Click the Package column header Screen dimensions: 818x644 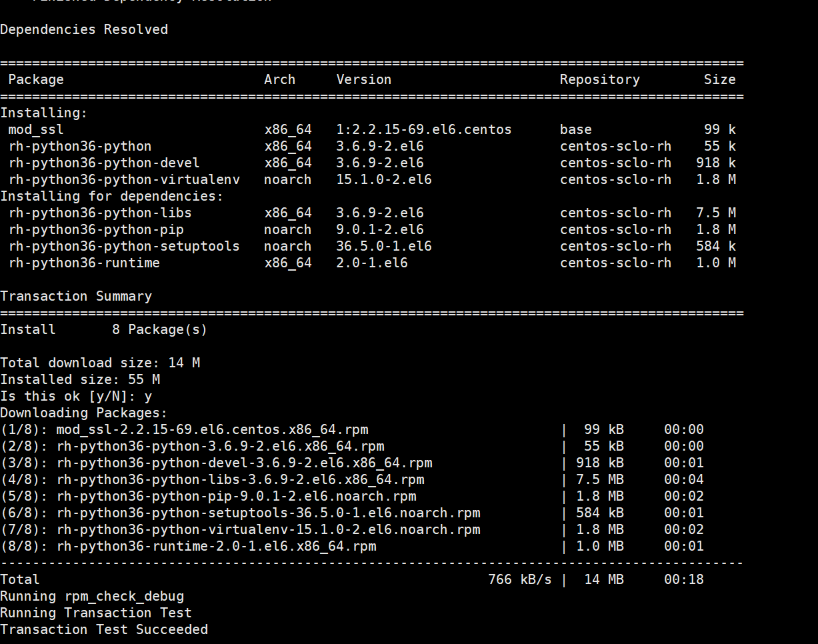pyautogui.click(x=36, y=79)
